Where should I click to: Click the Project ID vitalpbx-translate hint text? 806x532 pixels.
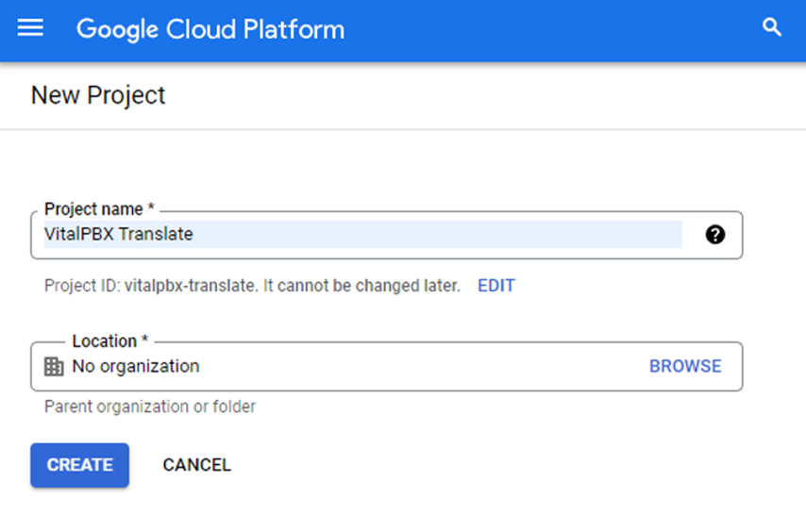point(149,286)
